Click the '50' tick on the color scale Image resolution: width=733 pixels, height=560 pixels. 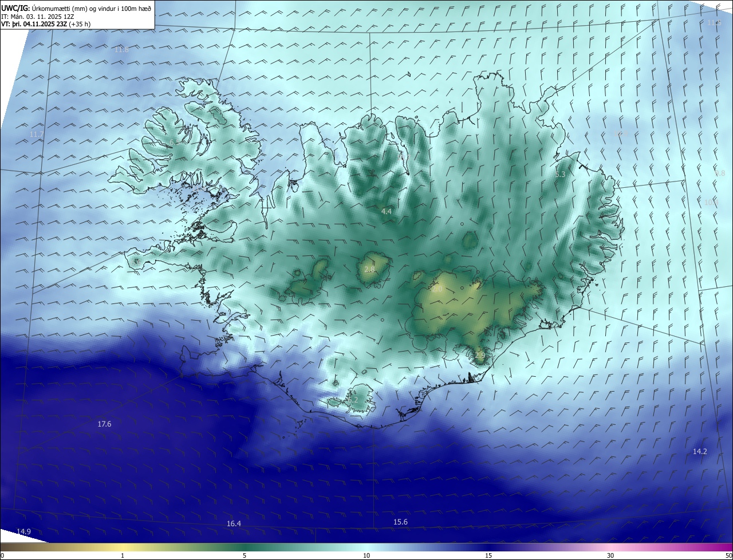[x=728, y=555]
